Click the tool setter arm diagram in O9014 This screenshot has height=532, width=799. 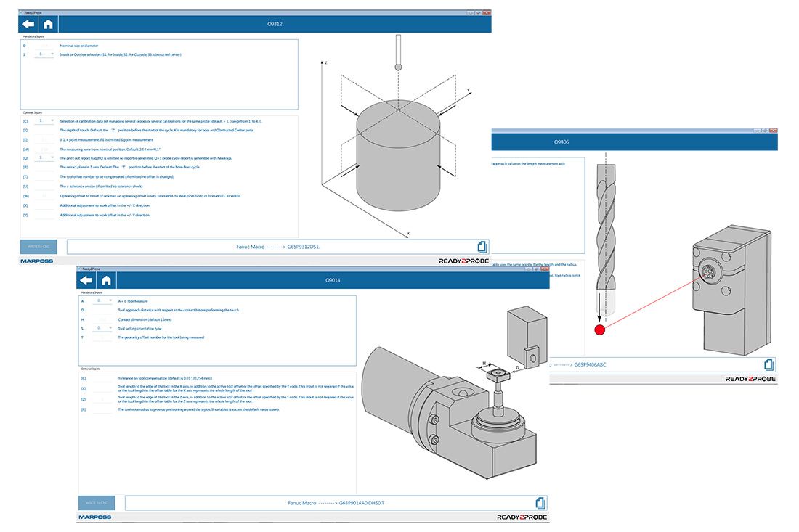point(448,412)
